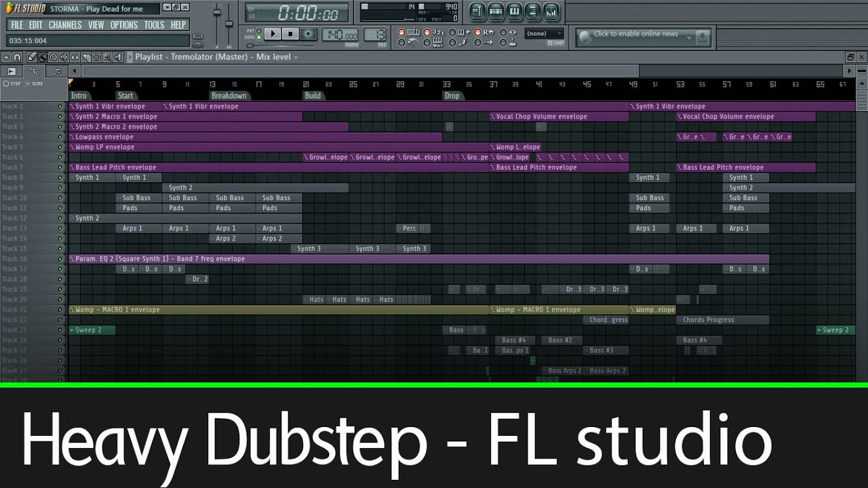Open the VIEW menu
Viewport: 868px width, 488px height.
96,25
